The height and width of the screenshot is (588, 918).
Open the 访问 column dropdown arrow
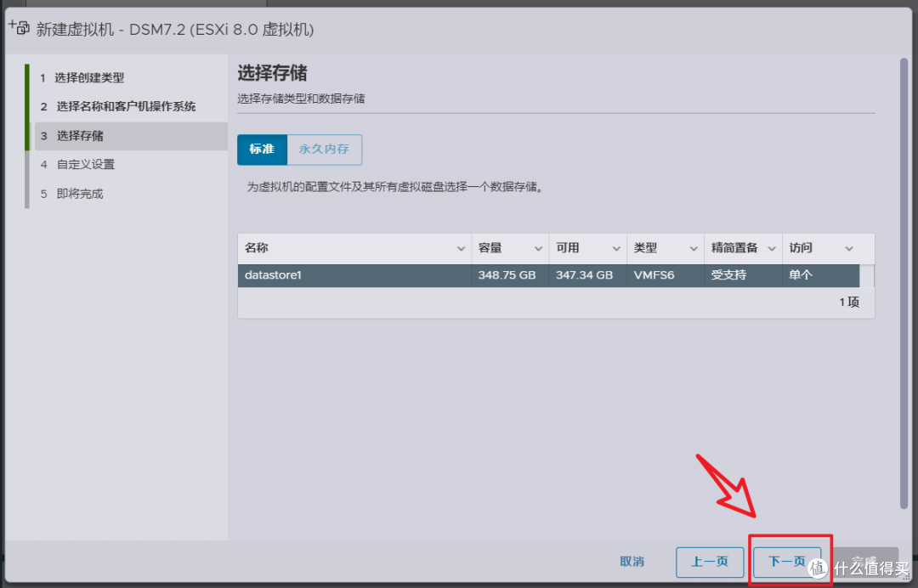(849, 249)
